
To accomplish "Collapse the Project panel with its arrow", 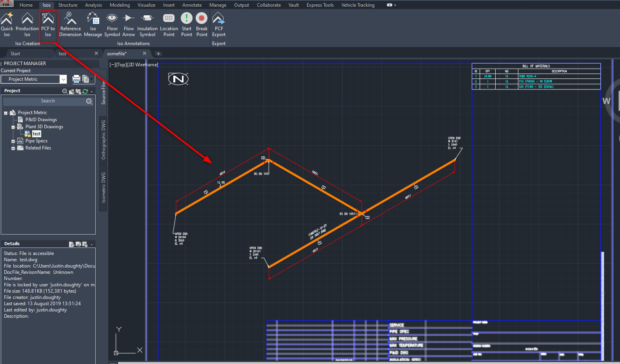I will pos(92,91).
